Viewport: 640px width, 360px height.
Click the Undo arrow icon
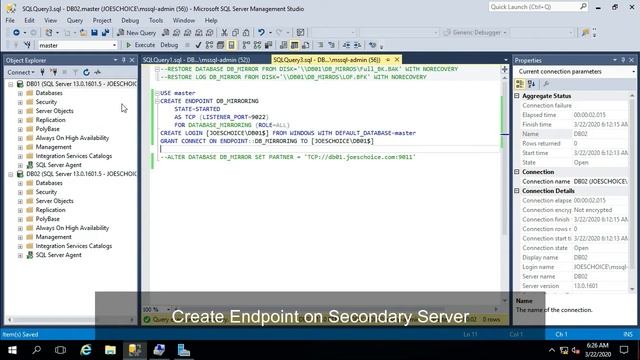click(261, 32)
